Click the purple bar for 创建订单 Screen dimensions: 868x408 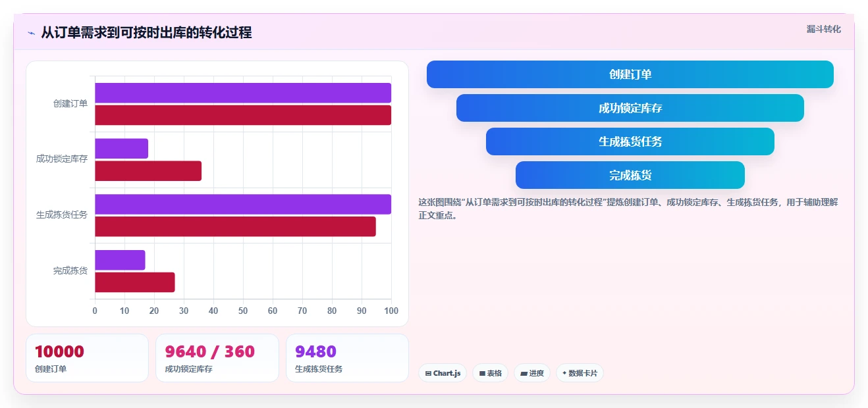tap(243, 93)
